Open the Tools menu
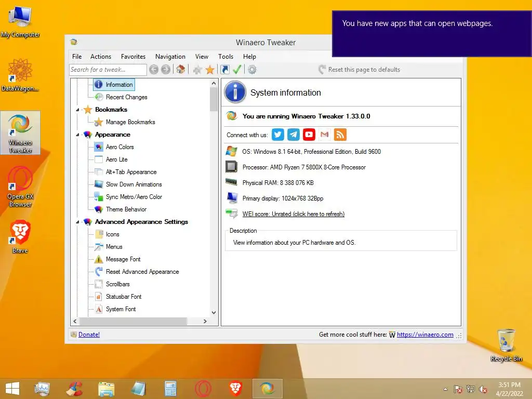This screenshot has height=399, width=532. coord(225,57)
